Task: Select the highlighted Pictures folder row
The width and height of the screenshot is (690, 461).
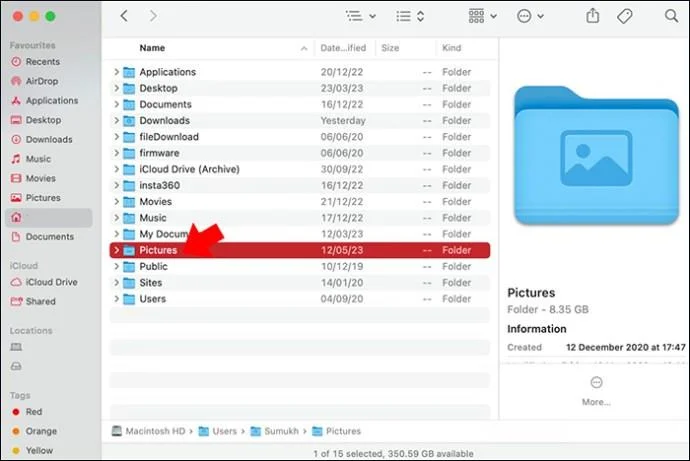Action: (300, 250)
